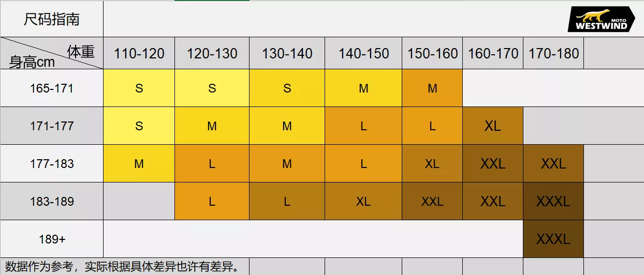Screen dimensions: 644x275
Task: Select the 165-171 height row label
Action: point(52,88)
